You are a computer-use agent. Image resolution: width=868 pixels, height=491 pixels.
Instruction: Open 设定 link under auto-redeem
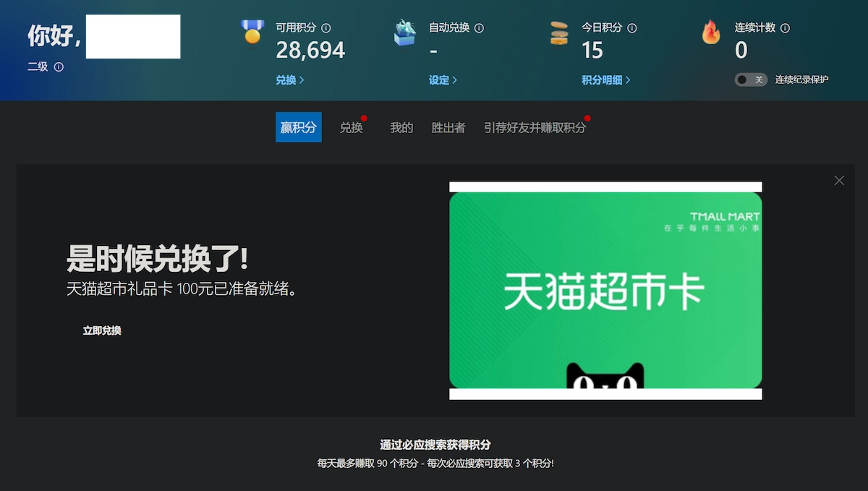click(443, 80)
